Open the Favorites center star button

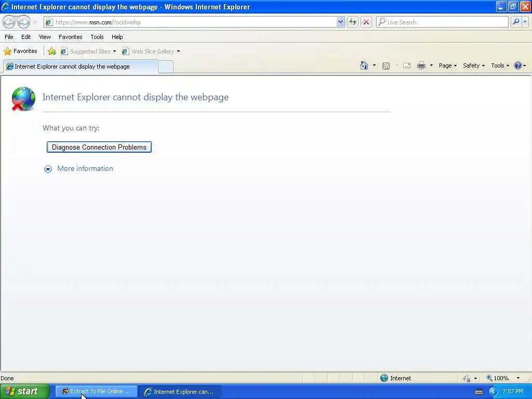point(20,51)
